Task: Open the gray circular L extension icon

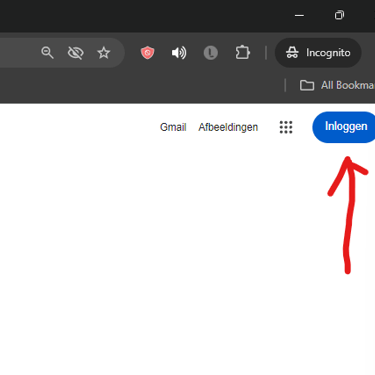Action: click(x=211, y=53)
